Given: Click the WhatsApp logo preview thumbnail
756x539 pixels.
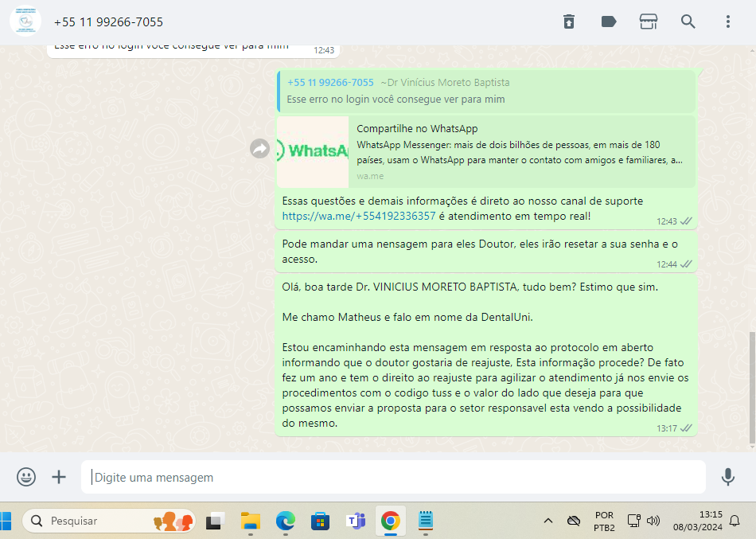Looking at the screenshot, I should tap(313, 151).
